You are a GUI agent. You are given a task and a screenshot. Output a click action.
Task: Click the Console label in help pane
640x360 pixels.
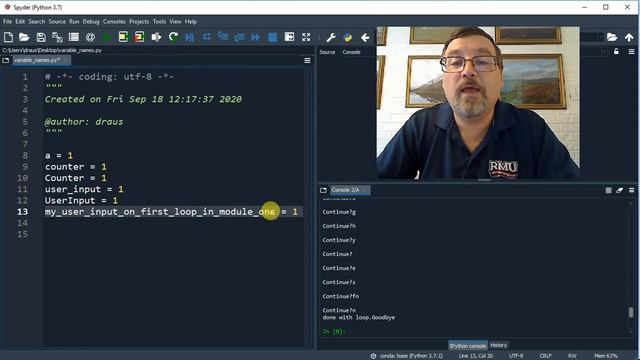(351, 52)
